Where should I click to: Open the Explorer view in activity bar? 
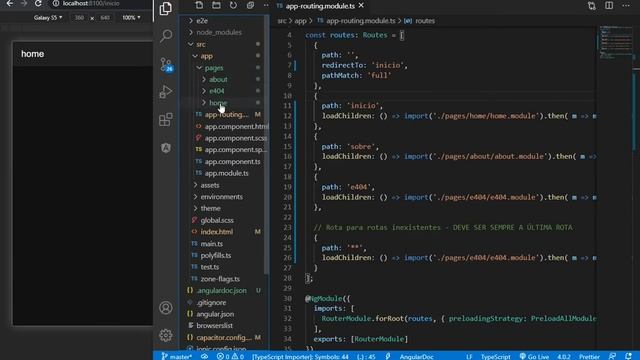pyautogui.click(x=166, y=8)
